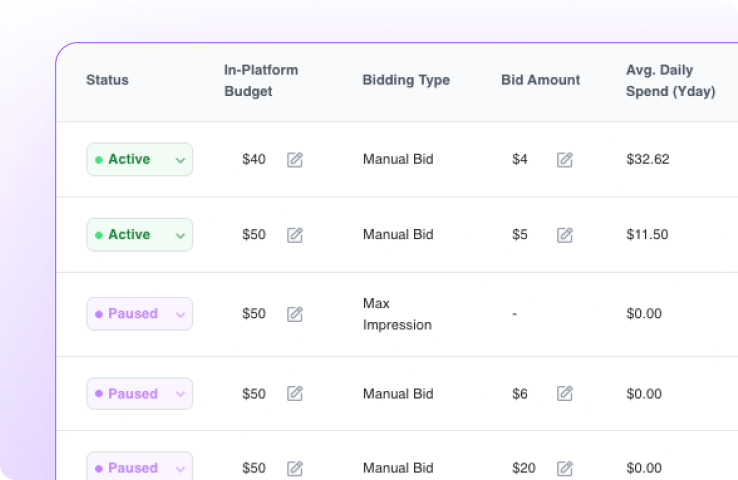Edit budget of the Max Impression row
Screen dimensions: 738x480
pyautogui.click(x=295, y=314)
